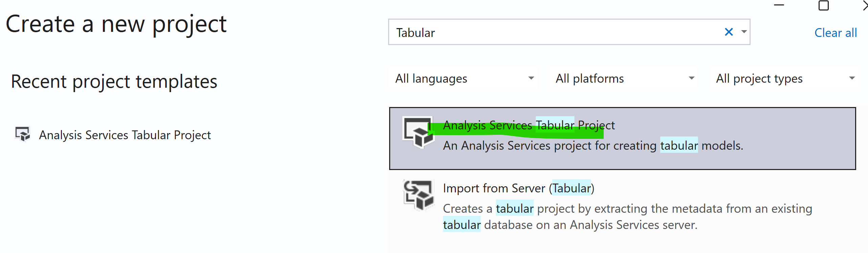The width and height of the screenshot is (868, 253).
Task: Select the Import from Server (Tabular) title
Action: (518, 188)
